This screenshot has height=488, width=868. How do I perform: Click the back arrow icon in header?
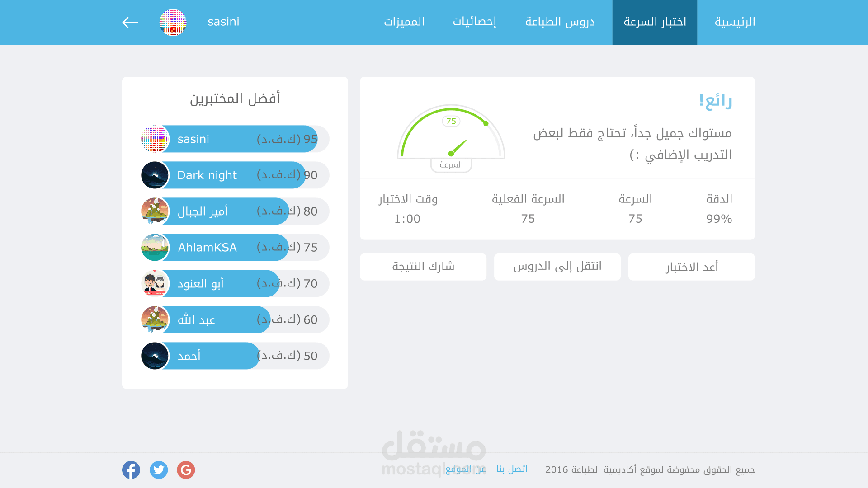click(130, 23)
